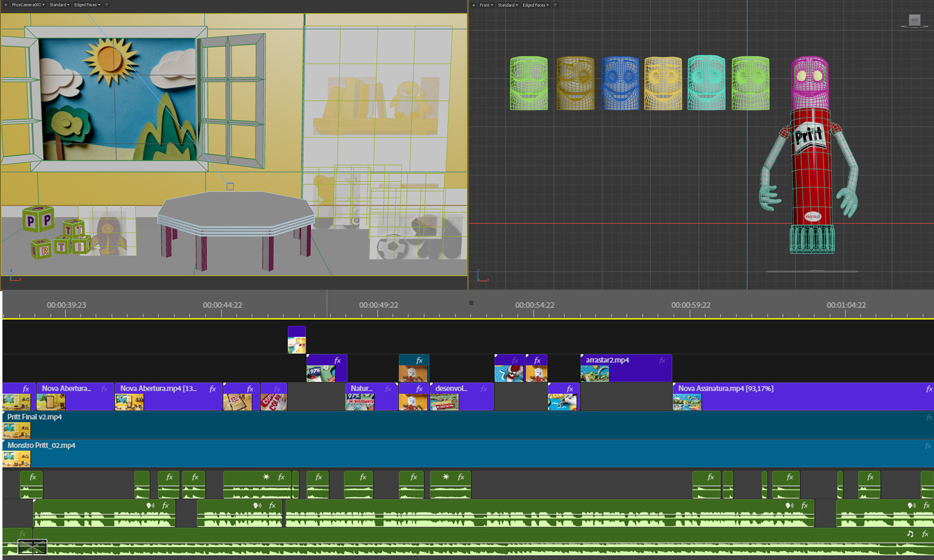Click timecode 00:00:49:22 on the time ruler
The image size is (934, 560).
click(378, 305)
